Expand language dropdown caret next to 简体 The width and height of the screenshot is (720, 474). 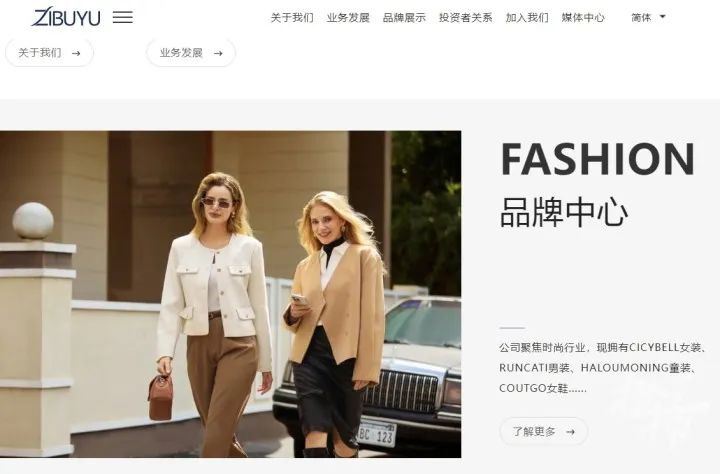(663, 17)
